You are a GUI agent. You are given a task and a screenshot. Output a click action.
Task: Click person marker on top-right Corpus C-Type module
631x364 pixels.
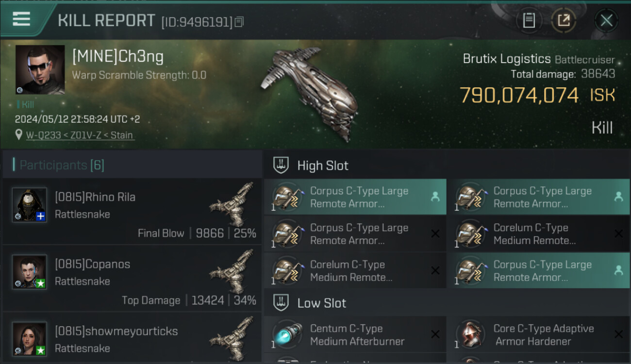click(x=618, y=197)
